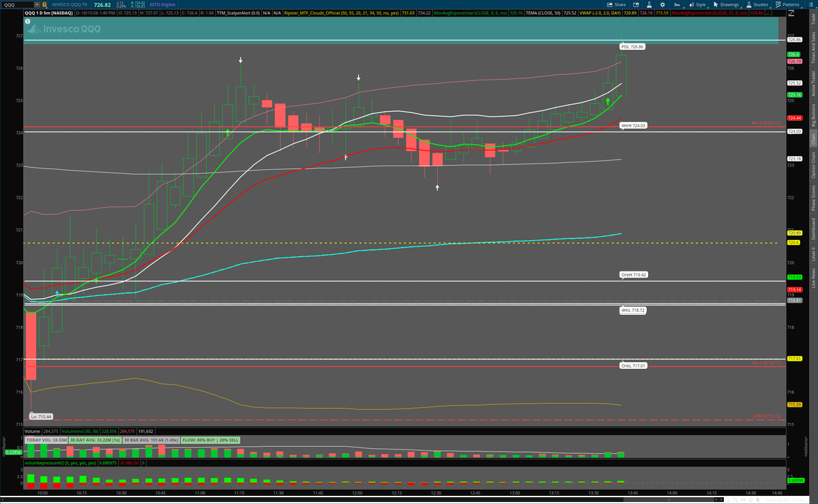Click the OrbL 717.01 level bubble

(633, 366)
